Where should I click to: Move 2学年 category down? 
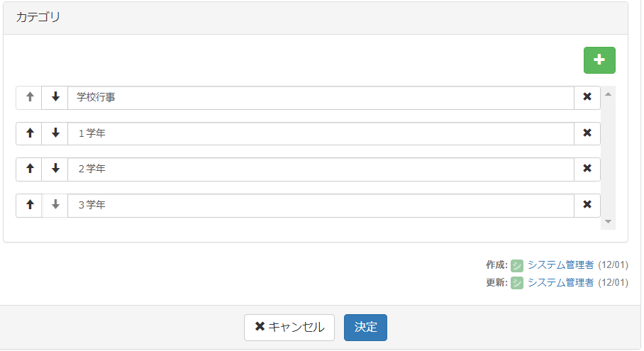point(55,169)
